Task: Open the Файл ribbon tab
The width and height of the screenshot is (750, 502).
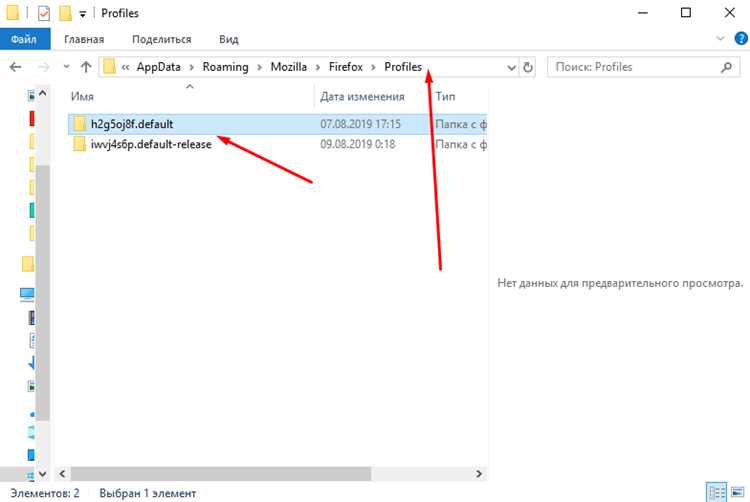Action: [x=25, y=39]
